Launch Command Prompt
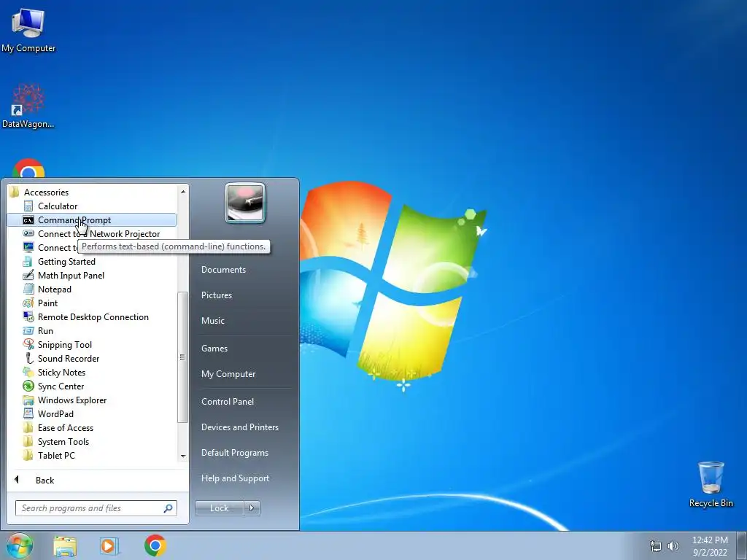The height and width of the screenshot is (560, 747). click(x=91, y=220)
